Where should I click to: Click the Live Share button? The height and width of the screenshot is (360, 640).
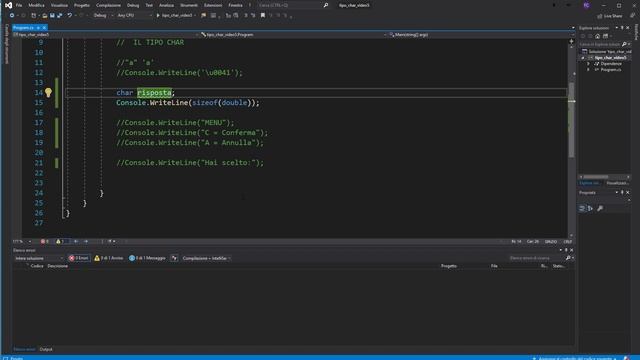[x=610, y=16]
